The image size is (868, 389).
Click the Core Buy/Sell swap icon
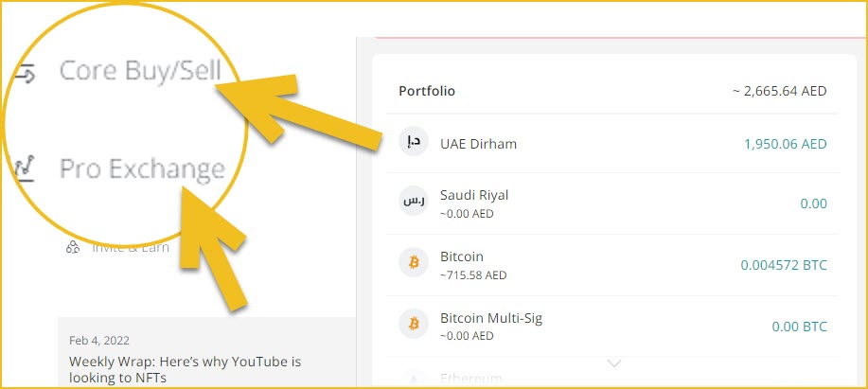[x=25, y=73]
